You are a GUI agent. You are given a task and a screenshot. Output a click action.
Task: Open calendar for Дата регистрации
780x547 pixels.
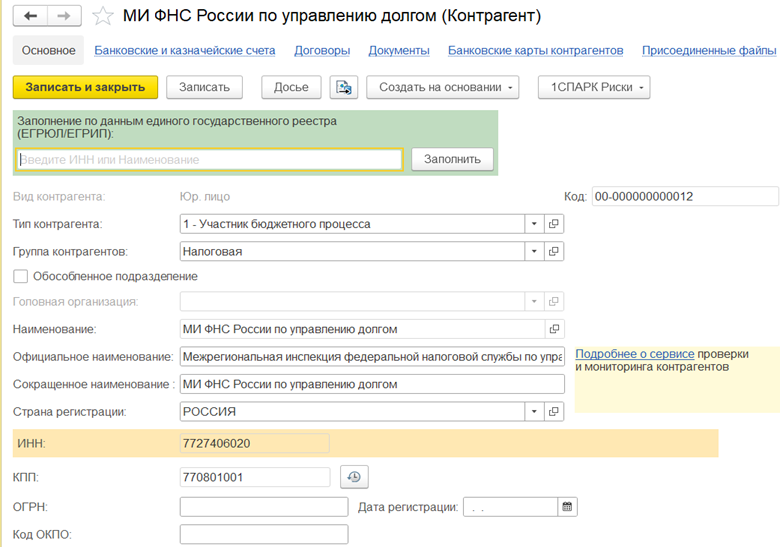point(567,507)
